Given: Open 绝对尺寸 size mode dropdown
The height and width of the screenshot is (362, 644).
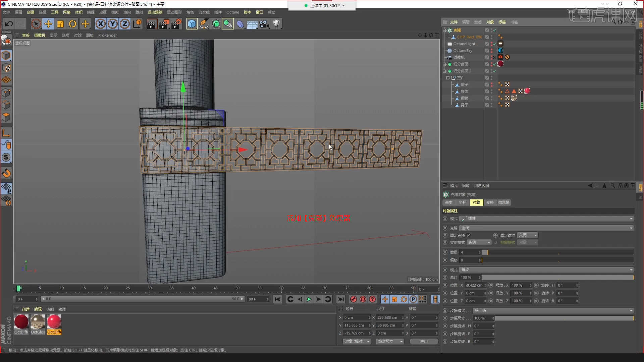Looking at the screenshot, I should [390, 342].
